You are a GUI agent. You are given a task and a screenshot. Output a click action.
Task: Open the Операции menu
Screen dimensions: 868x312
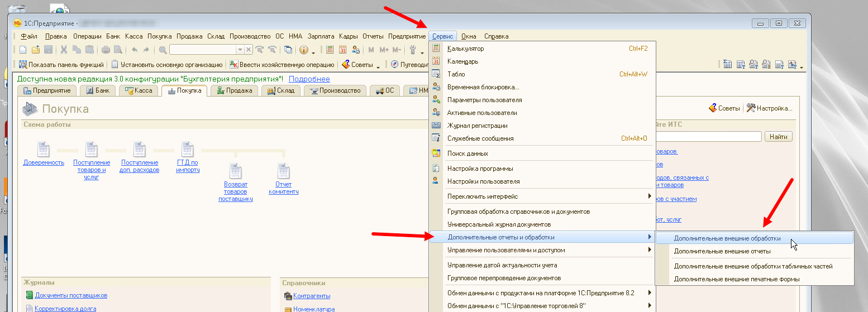(87, 36)
